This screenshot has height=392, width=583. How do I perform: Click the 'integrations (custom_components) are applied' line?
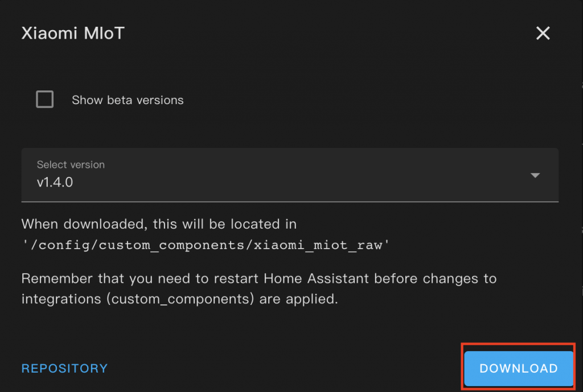[179, 299]
